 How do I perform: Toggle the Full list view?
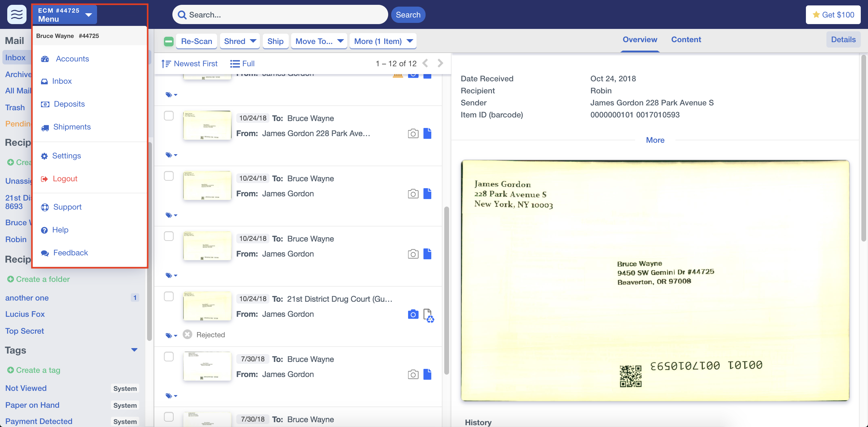242,64
